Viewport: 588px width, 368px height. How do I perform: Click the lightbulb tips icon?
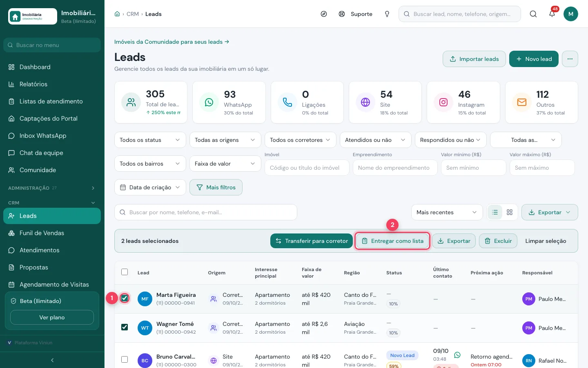tap(387, 14)
